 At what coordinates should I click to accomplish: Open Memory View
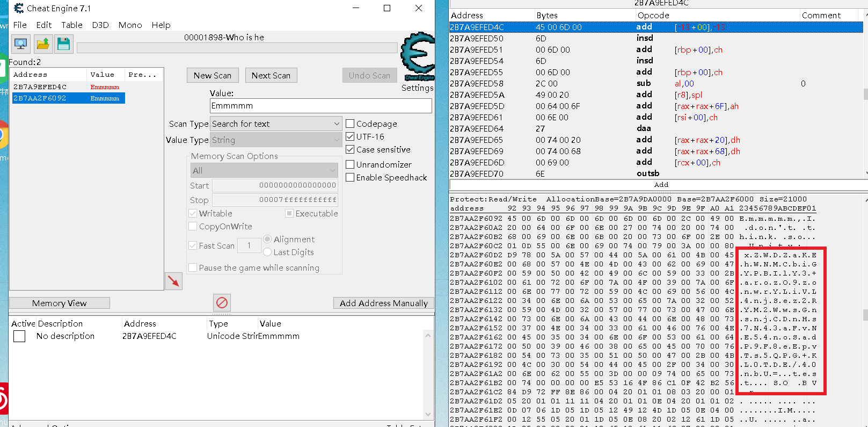coord(60,303)
